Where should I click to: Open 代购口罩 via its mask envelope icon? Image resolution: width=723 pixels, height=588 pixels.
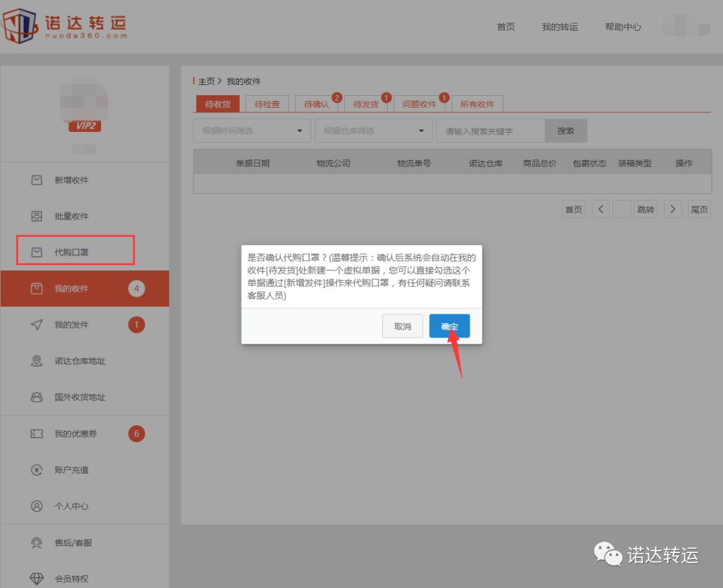click(37, 252)
